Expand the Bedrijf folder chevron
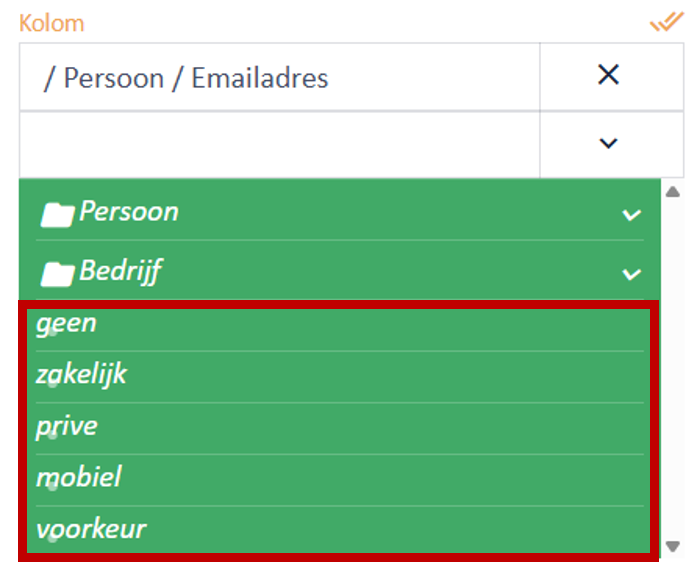The image size is (697, 574). pos(631,274)
